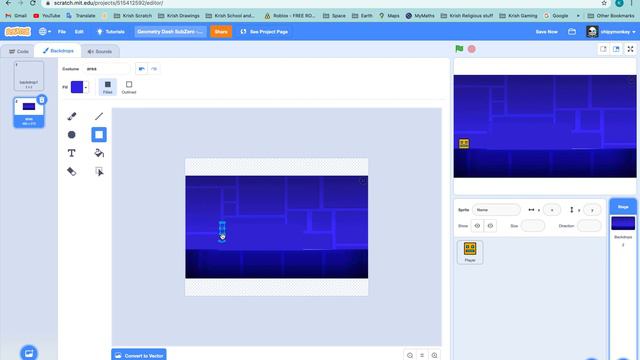
Task: Select Filled rectangle mode
Action: coord(107,87)
